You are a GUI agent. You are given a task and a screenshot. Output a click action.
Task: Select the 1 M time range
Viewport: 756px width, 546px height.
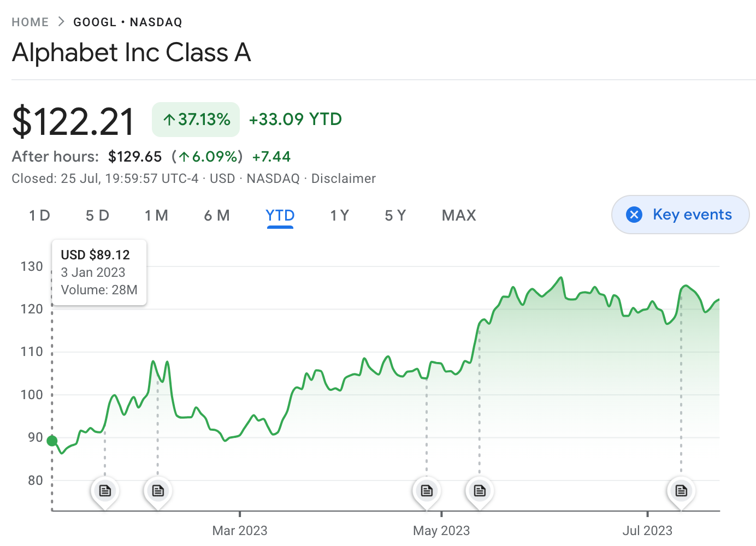(156, 216)
